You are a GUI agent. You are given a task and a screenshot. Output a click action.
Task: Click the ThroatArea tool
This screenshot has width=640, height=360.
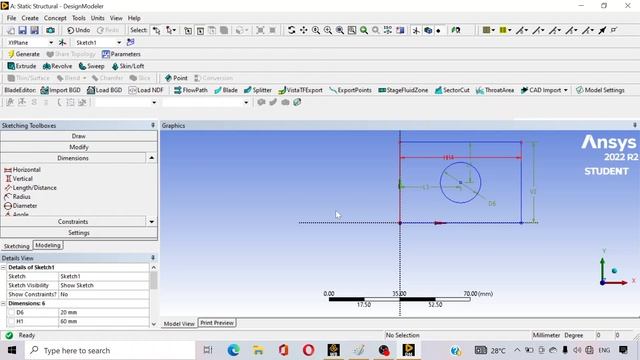pyautogui.click(x=495, y=90)
